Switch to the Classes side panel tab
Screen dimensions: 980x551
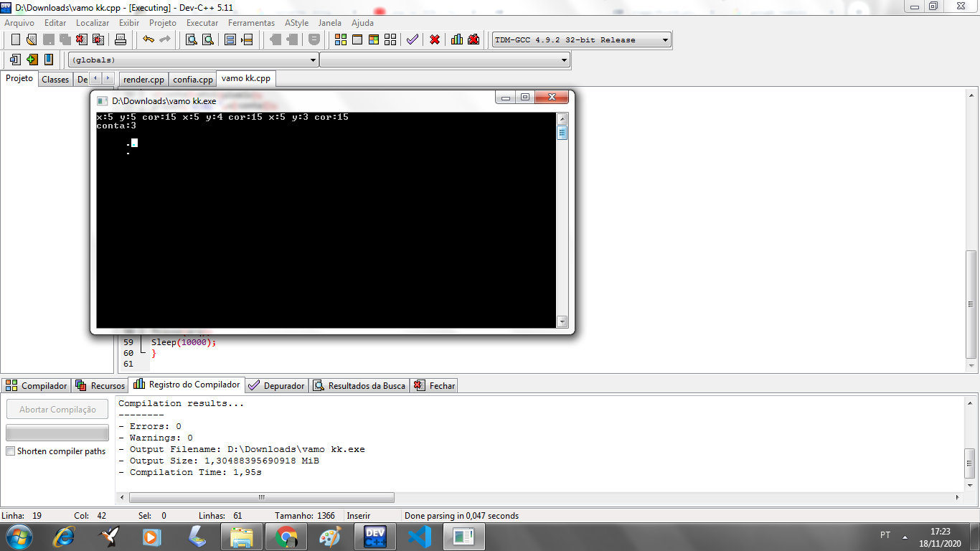[55, 80]
